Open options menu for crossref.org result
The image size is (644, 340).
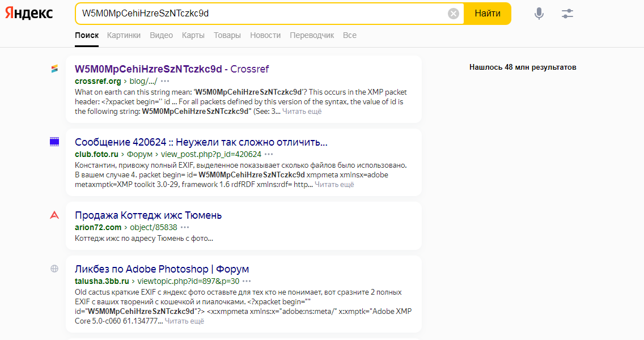tap(165, 81)
